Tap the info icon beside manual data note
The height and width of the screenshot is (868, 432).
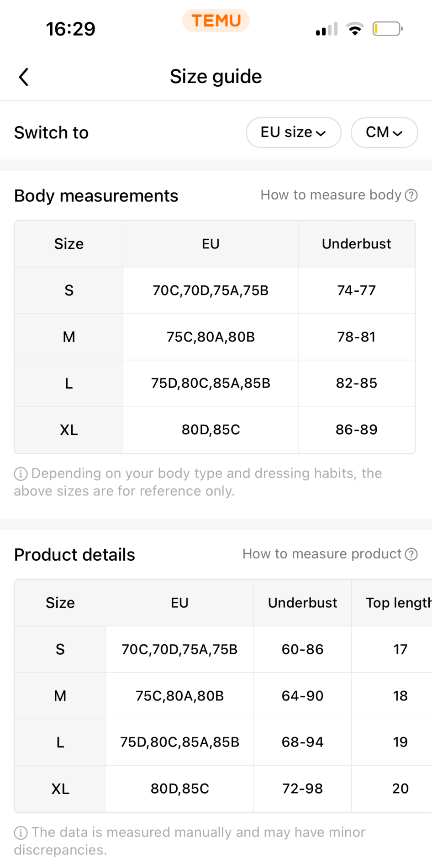point(21,833)
